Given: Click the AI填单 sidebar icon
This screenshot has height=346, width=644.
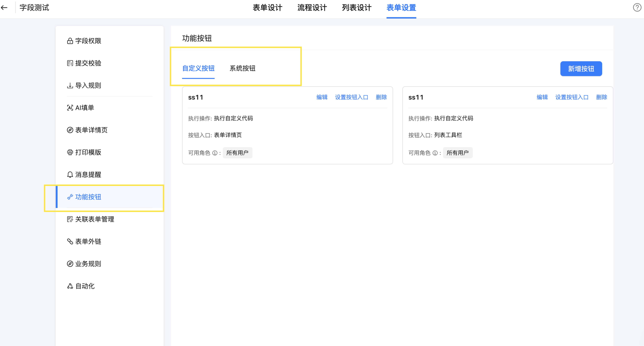Looking at the screenshot, I should pyautogui.click(x=70, y=108).
